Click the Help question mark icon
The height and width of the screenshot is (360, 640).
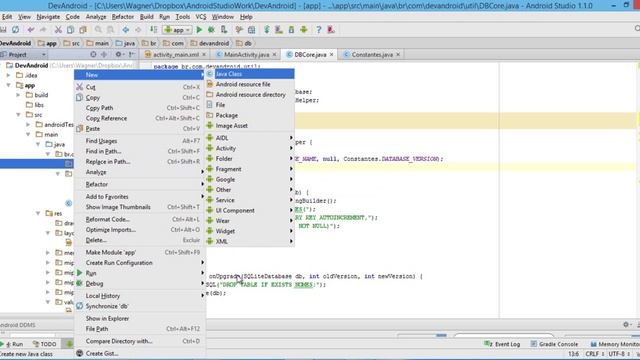318,30
